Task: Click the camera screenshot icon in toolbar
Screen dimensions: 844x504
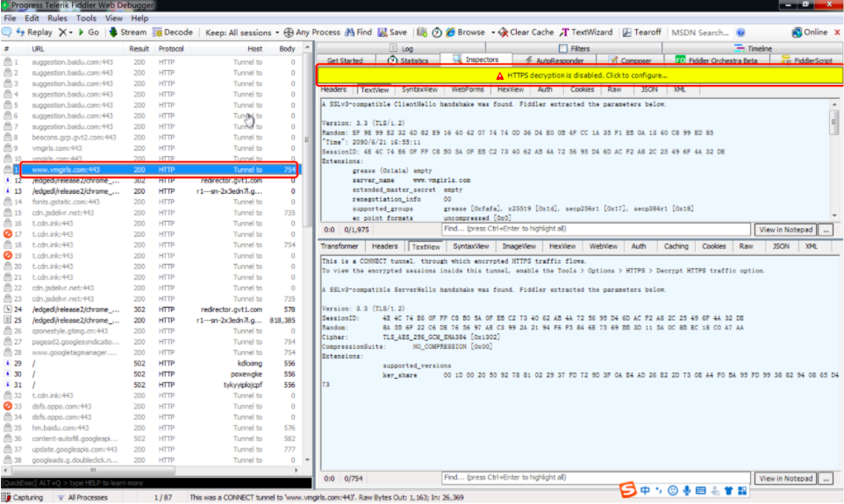Action: (x=422, y=32)
